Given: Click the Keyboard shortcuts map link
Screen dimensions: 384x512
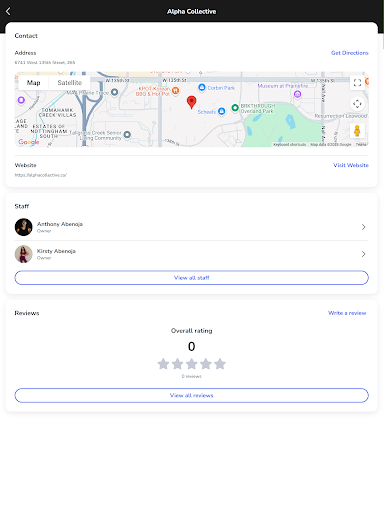Looking at the screenshot, I should pyautogui.click(x=289, y=144).
